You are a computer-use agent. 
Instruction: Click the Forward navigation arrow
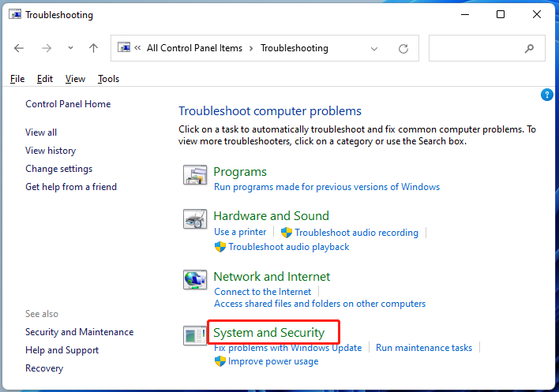point(47,48)
